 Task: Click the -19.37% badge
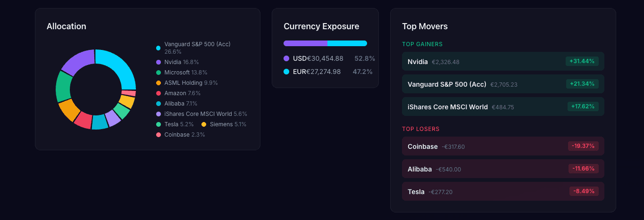583,146
